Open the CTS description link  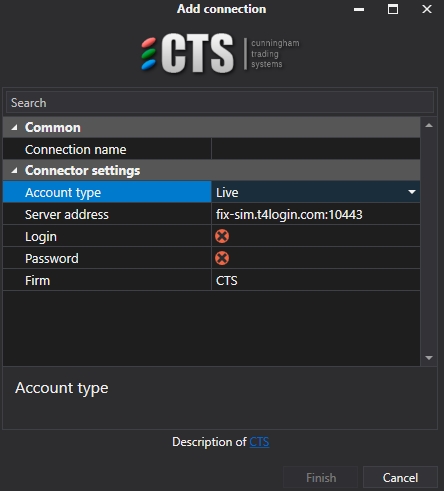point(259,442)
